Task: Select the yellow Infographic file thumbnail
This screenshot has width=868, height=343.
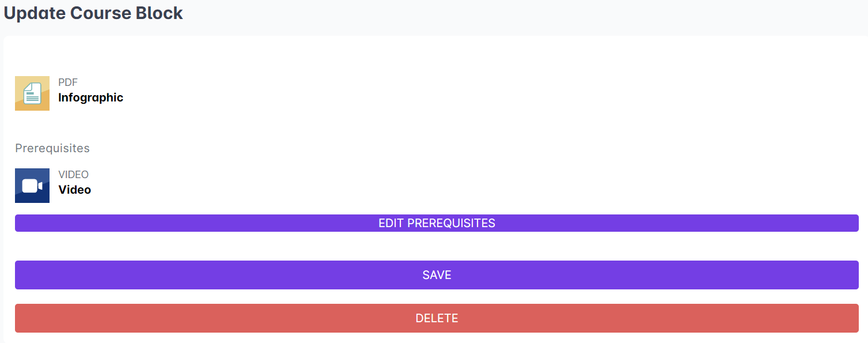Action: tap(32, 93)
